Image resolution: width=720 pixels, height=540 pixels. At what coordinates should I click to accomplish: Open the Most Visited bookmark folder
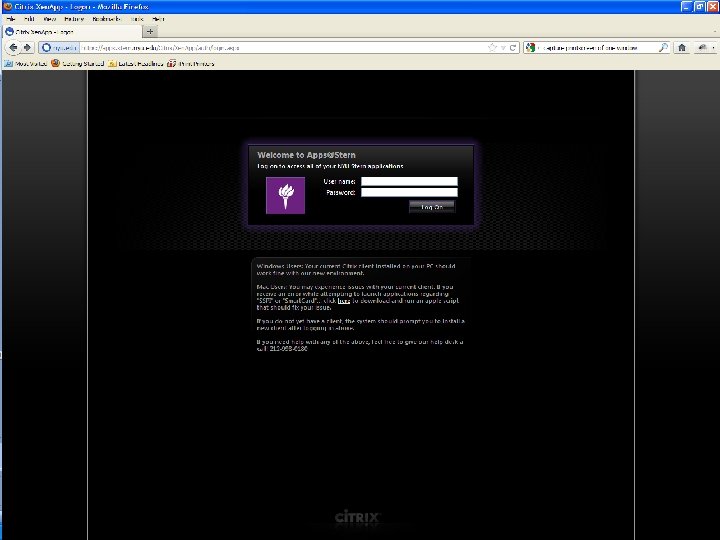click(26, 63)
